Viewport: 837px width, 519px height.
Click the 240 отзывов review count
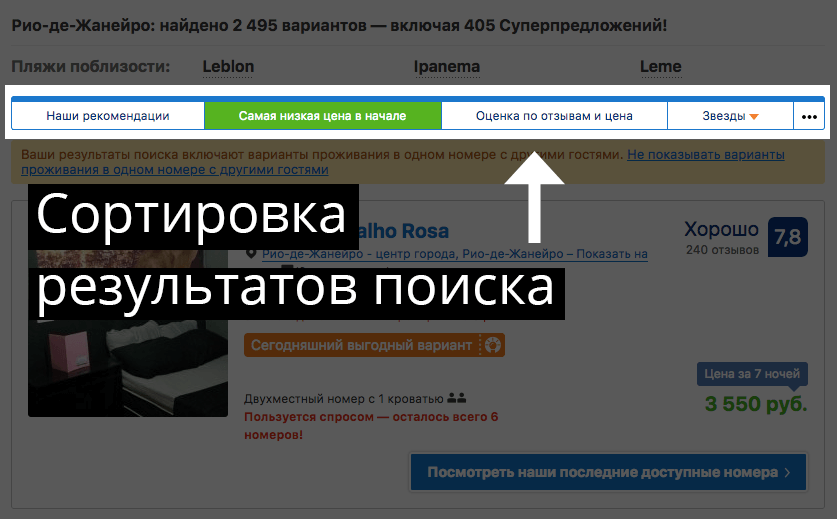(720, 249)
